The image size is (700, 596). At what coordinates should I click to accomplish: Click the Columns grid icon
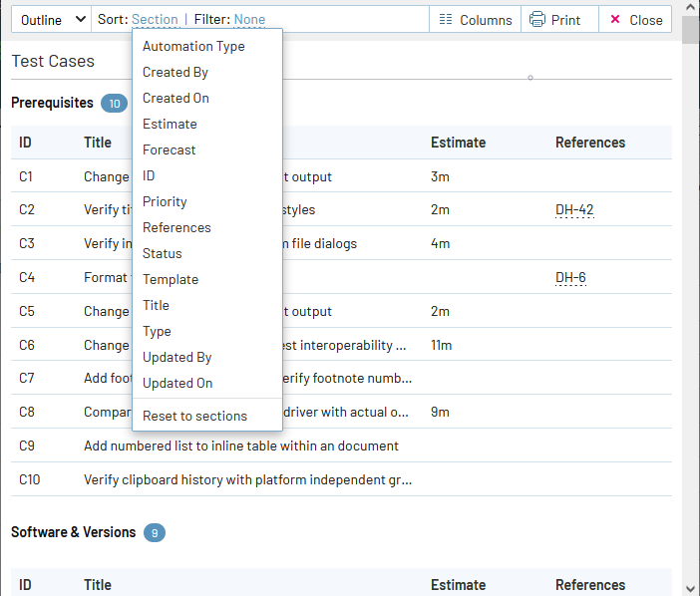click(445, 20)
